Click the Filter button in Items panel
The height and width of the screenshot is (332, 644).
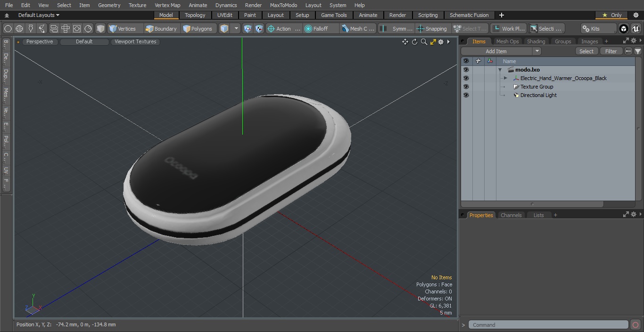pyautogui.click(x=611, y=51)
